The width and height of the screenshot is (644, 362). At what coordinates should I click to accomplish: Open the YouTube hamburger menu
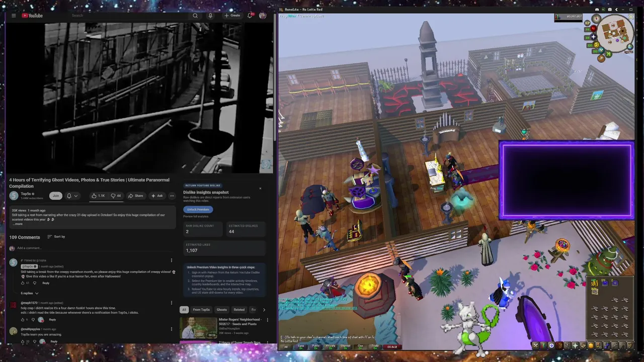click(14, 16)
